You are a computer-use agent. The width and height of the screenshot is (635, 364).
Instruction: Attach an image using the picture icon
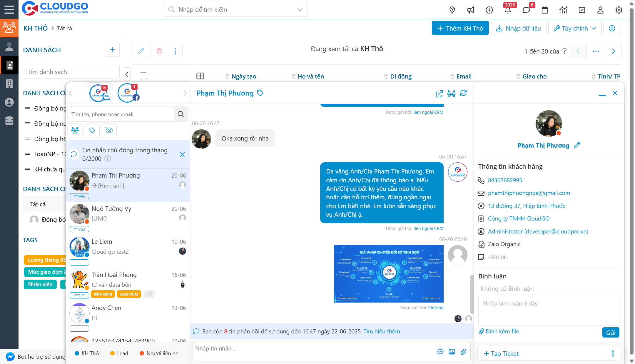(452, 351)
